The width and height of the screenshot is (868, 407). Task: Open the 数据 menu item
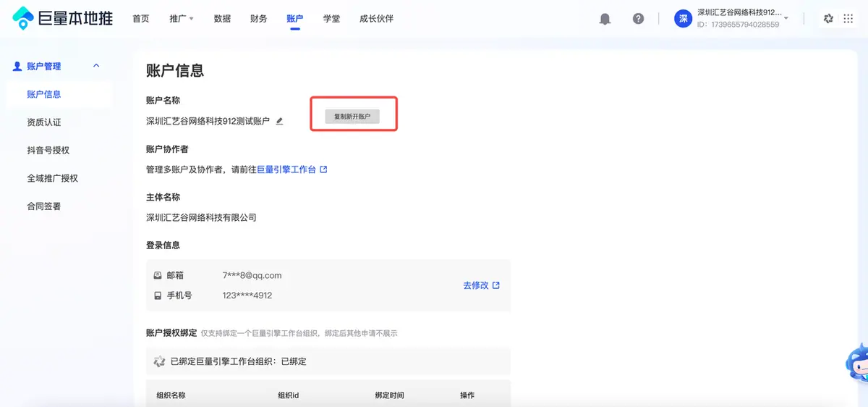[x=222, y=19]
